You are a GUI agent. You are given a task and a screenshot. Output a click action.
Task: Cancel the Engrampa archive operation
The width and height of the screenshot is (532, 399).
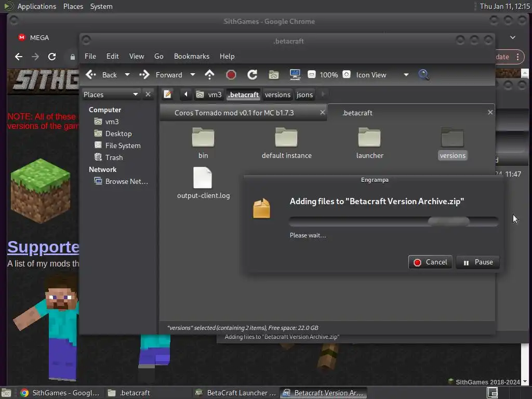pos(430,262)
